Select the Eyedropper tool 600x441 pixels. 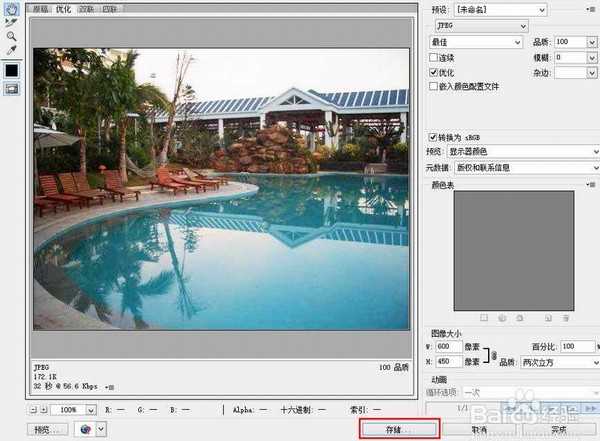[11, 48]
